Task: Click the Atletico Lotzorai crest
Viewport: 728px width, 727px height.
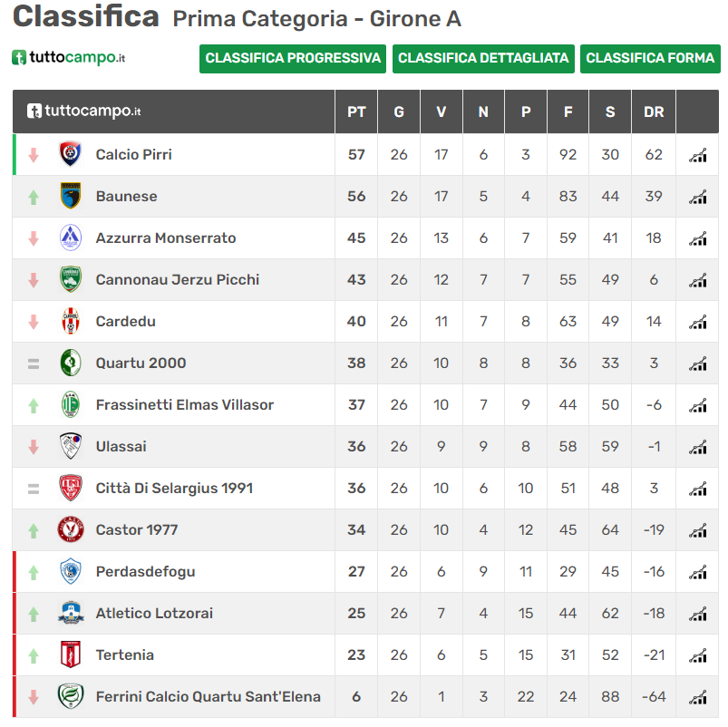Action: coord(71,613)
